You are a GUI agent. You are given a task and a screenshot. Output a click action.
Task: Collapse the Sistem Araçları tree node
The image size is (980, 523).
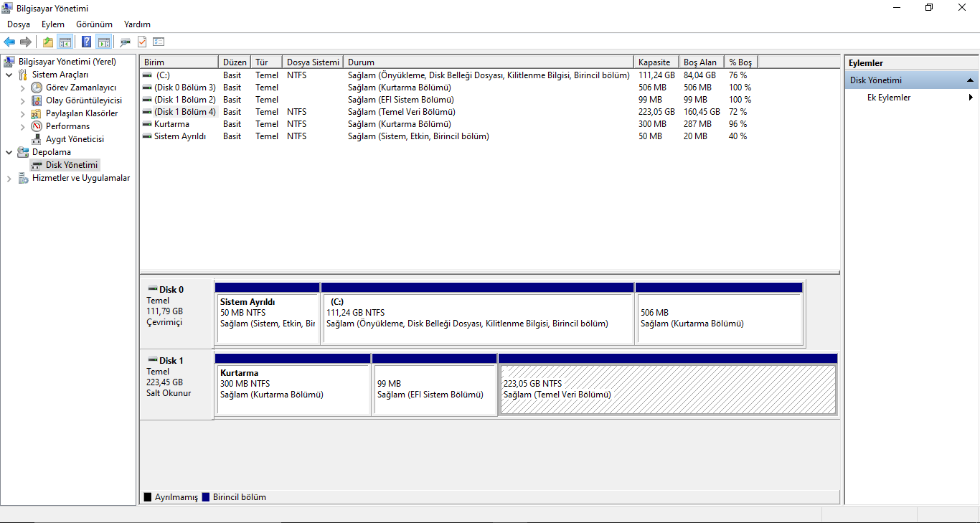click(x=9, y=75)
